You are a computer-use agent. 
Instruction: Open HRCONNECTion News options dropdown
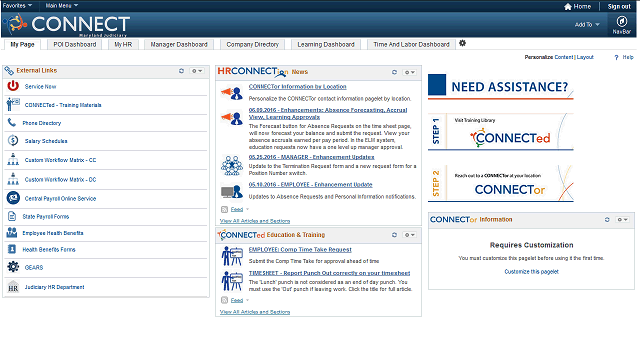point(410,72)
